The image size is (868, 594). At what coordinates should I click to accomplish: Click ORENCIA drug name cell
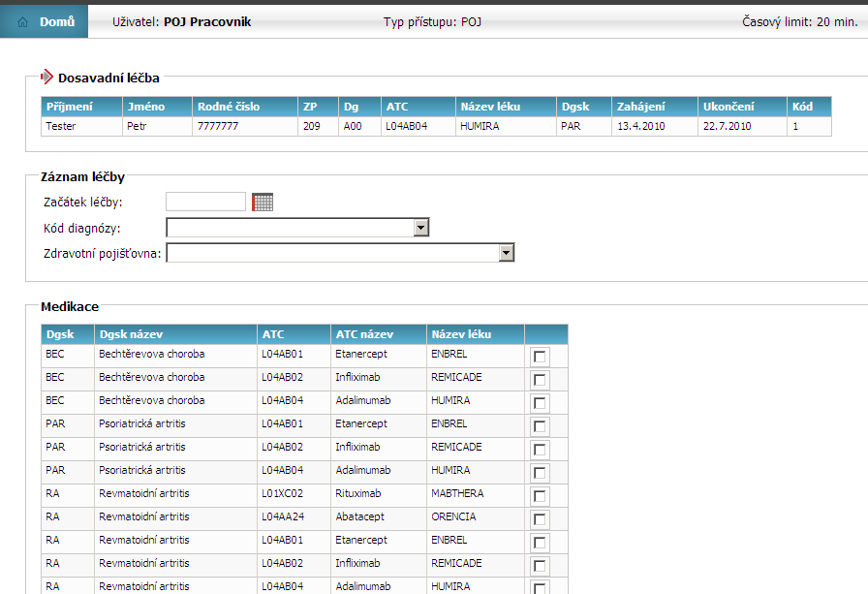coord(476,516)
